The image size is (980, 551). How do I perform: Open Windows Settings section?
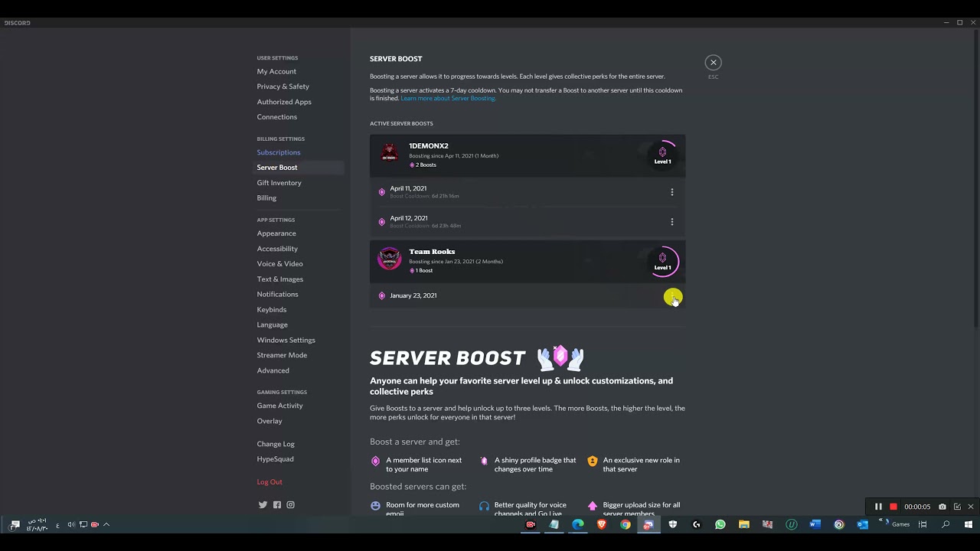click(x=286, y=341)
